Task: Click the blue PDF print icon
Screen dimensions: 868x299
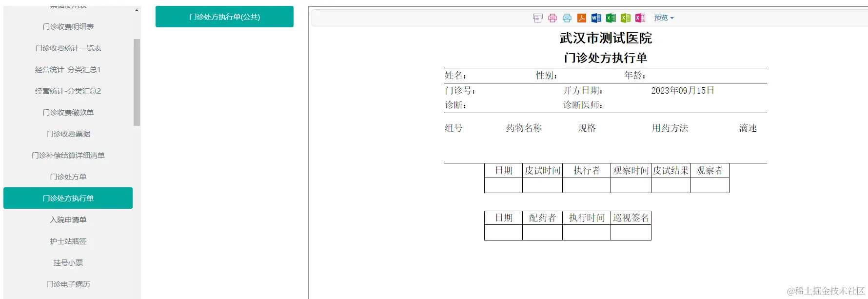Action: click(x=567, y=18)
